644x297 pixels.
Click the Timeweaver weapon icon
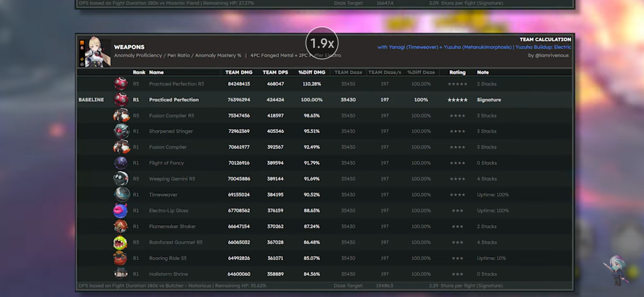click(x=121, y=194)
